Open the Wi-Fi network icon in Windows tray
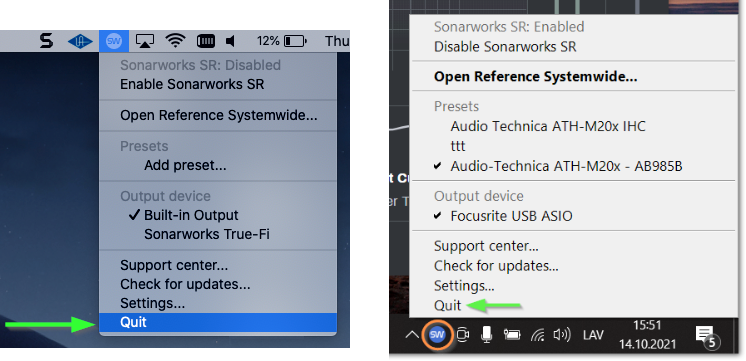Screen dimensions: 746x361 pyautogui.click(x=537, y=335)
